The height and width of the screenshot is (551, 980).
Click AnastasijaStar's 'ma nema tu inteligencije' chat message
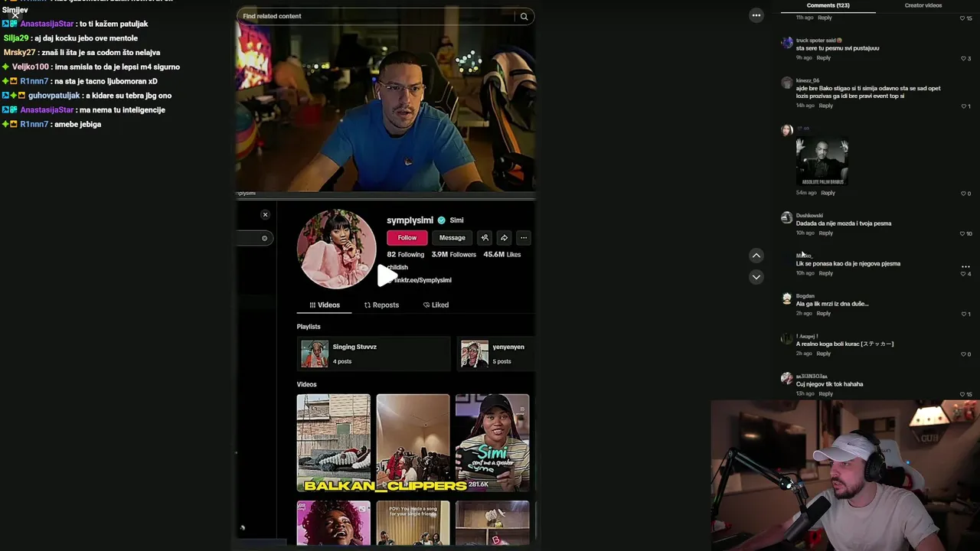click(x=83, y=110)
